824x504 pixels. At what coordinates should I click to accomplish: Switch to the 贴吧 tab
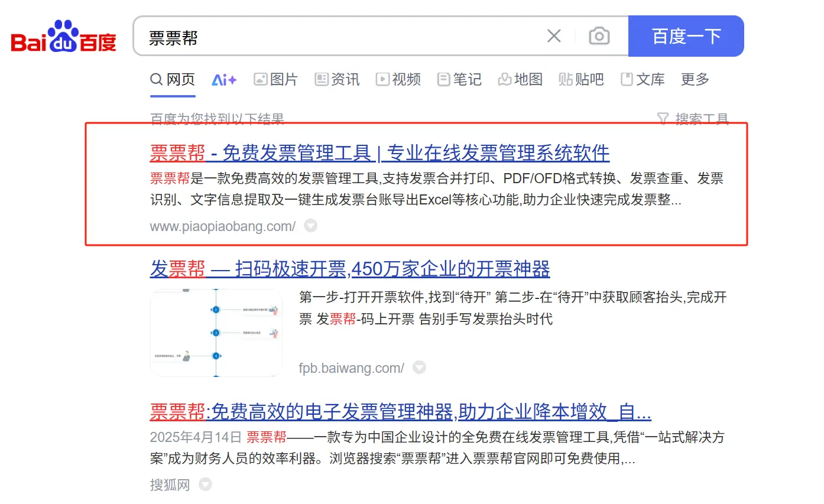(581, 80)
